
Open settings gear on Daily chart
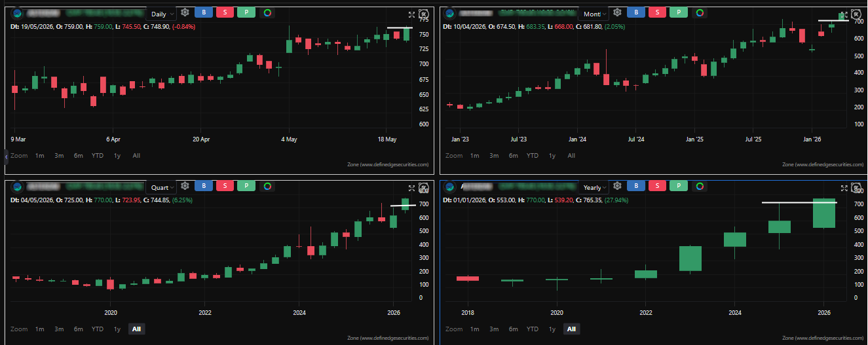[185, 13]
